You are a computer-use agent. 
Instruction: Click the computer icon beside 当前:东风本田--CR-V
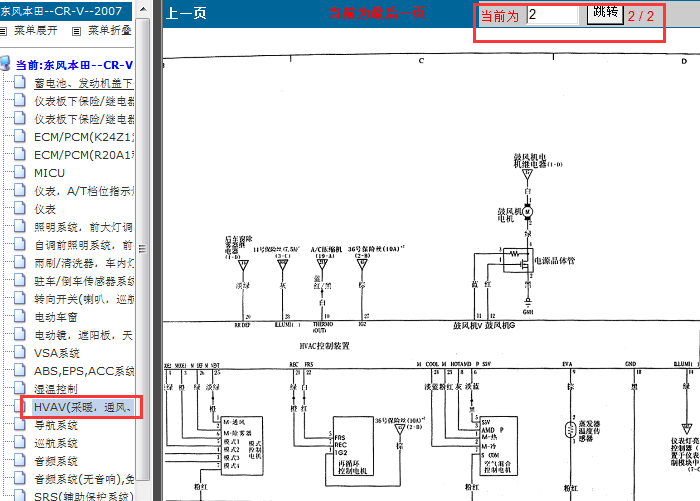point(5,64)
